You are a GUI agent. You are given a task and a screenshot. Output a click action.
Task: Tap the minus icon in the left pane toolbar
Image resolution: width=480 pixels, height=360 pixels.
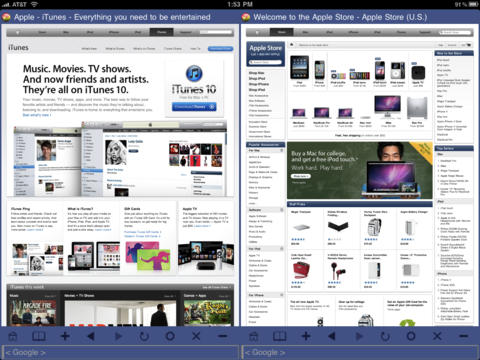(223, 336)
